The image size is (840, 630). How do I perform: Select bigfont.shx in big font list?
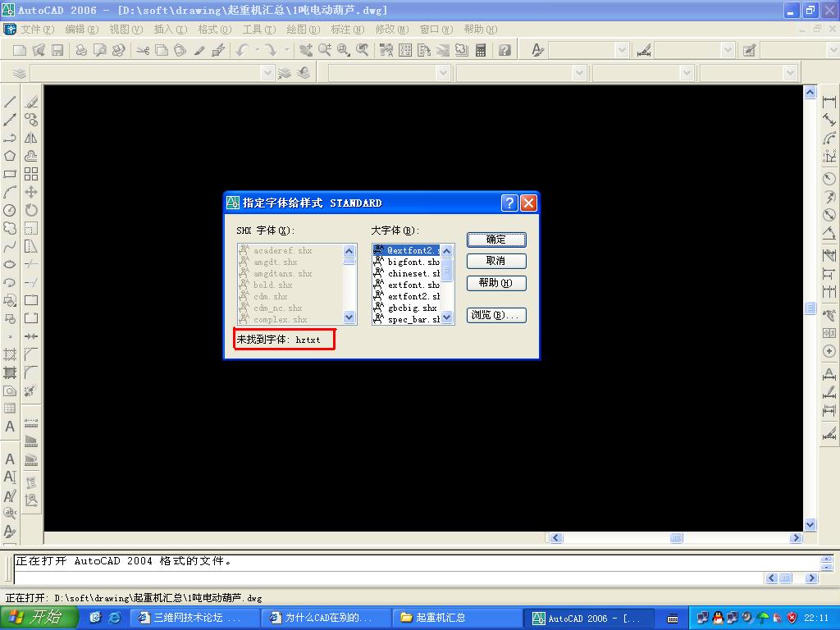click(407, 262)
